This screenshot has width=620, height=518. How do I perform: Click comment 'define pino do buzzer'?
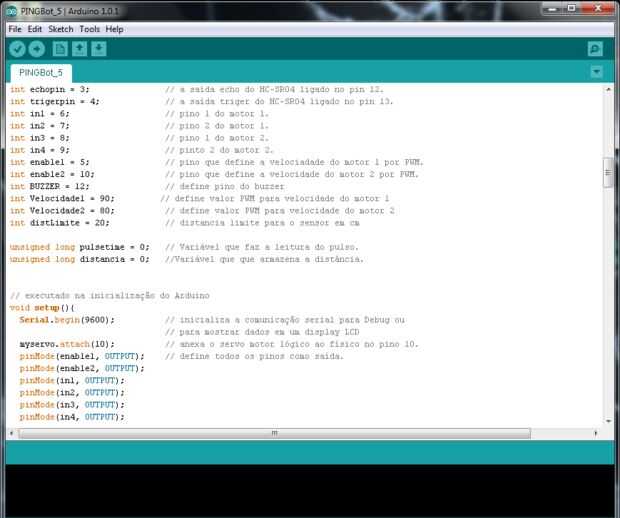tap(232, 186)
